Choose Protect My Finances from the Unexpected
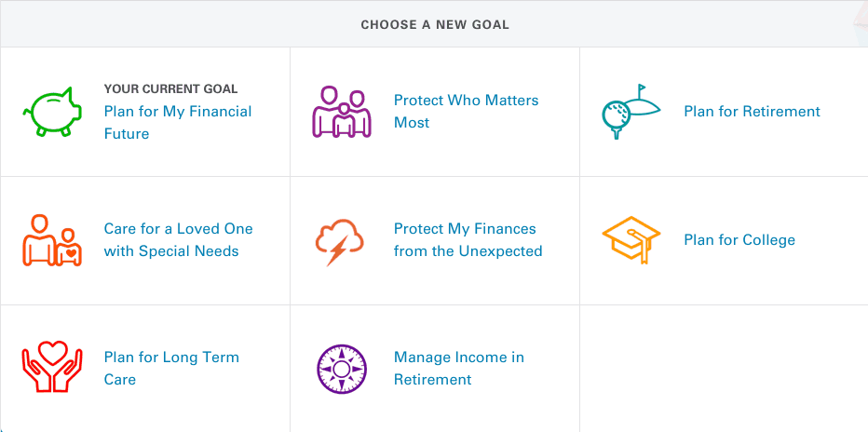The width and height of the screenshot is (868, 432). coord(468,240)
